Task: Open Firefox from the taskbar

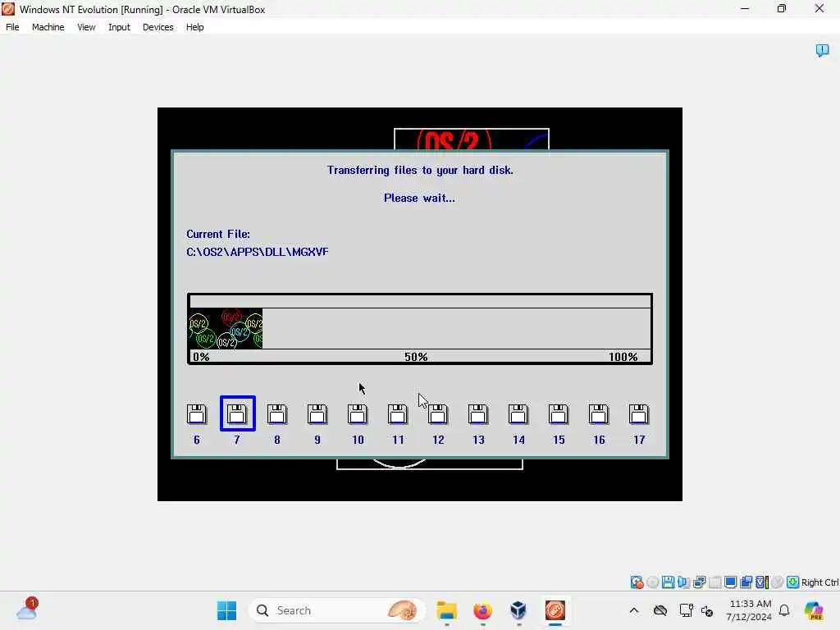Action: 482,610
